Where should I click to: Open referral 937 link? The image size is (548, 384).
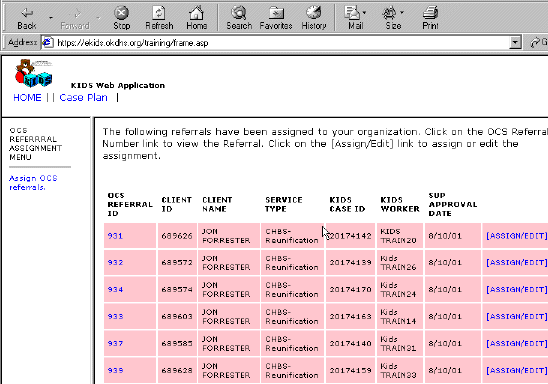coord(115,343)
